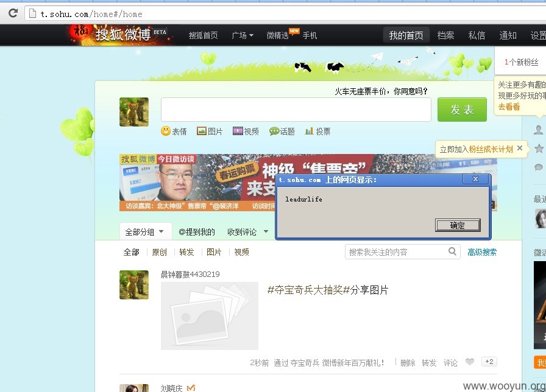Go to 搜狐首页 in the top navigation
This screenshot has height=392, width=546.
click(203, 35)
